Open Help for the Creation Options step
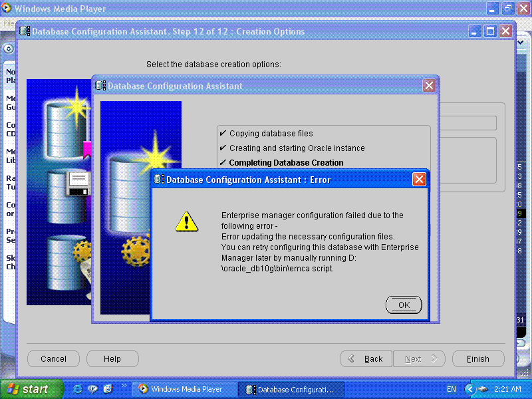Screen dimensions: 532x399 tap(112, 359)
